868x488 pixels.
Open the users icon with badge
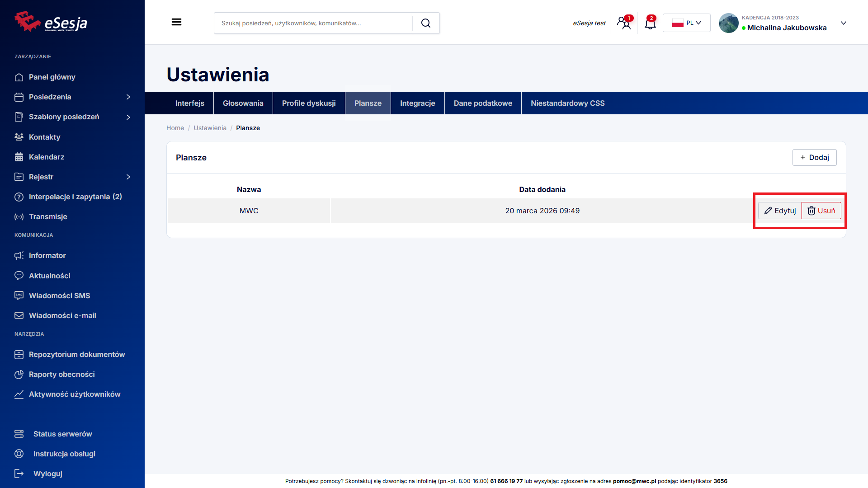click(x=625, y=23)
